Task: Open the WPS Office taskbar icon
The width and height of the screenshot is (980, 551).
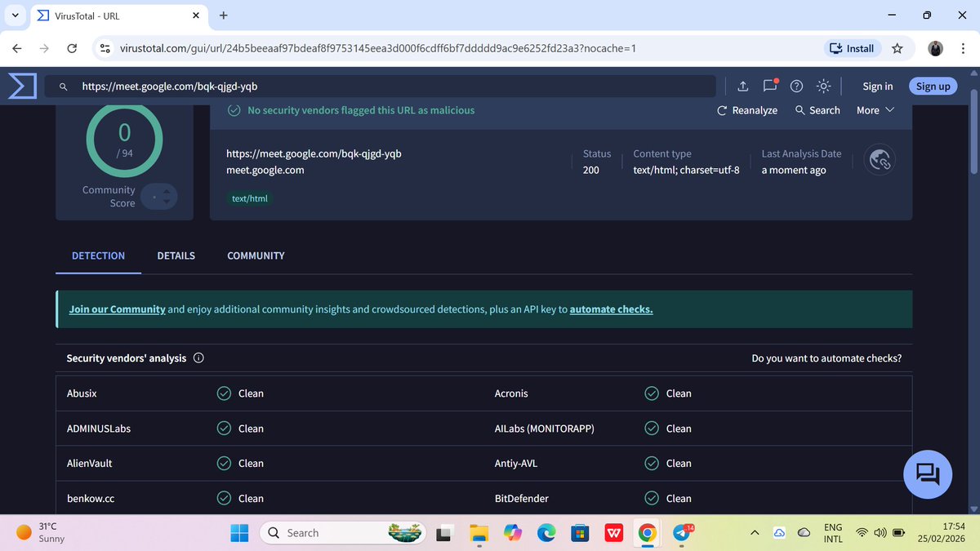Action: (614, 533)
